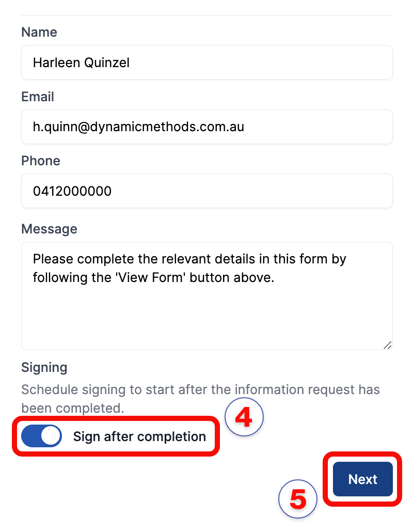Click annotation circle number 5
The image size is (413, 532).
tap(298, 499)
